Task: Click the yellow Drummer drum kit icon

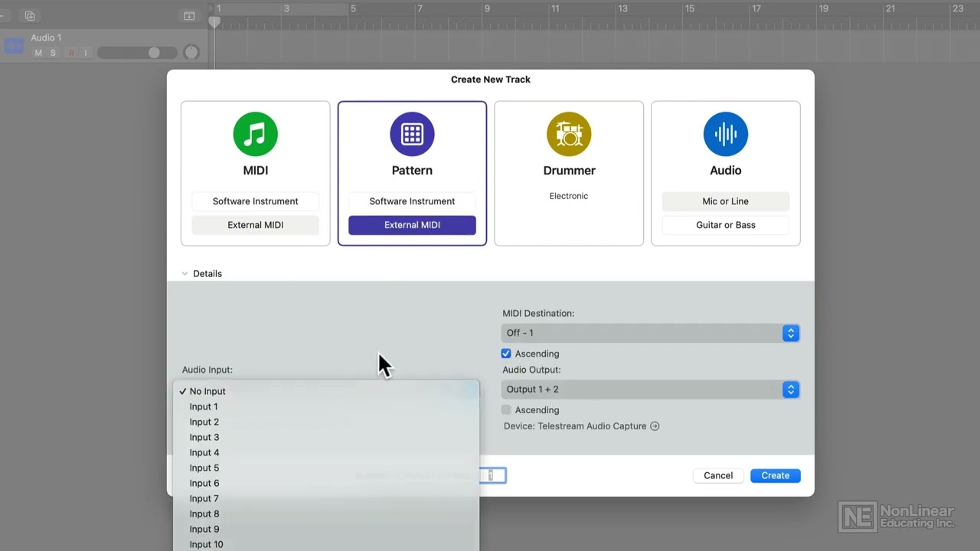Action: 569,134
